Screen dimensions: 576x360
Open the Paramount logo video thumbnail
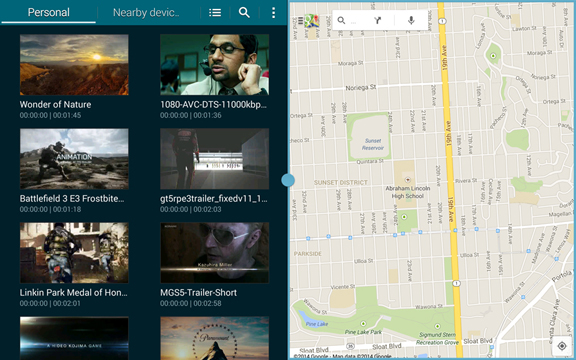[x=215, y=338]
